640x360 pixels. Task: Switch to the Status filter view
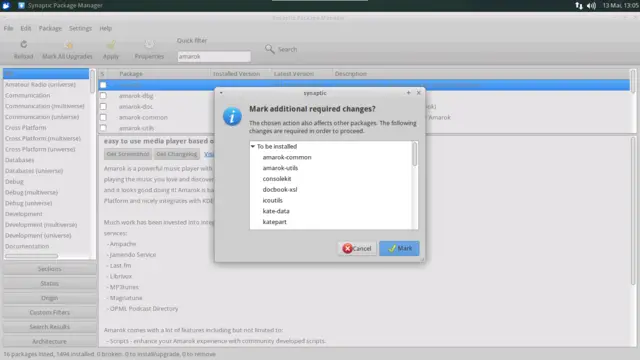pos(49,283)
